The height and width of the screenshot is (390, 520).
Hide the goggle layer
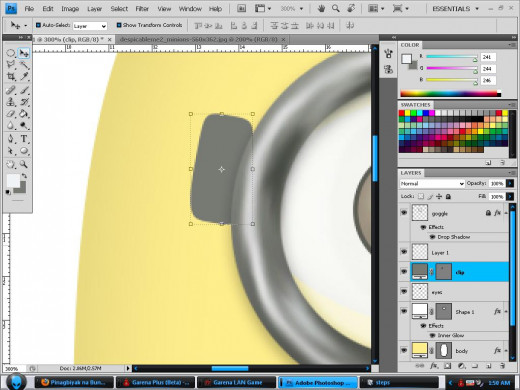pos(404,213)
